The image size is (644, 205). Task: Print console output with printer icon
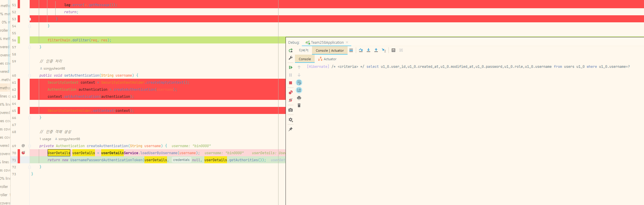click(x=299, y=98)
